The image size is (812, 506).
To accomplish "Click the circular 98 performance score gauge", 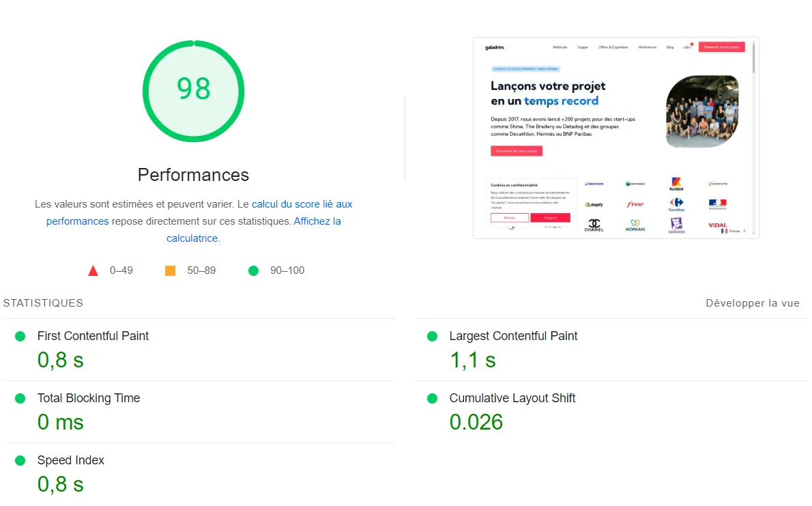I will (194, 91).
